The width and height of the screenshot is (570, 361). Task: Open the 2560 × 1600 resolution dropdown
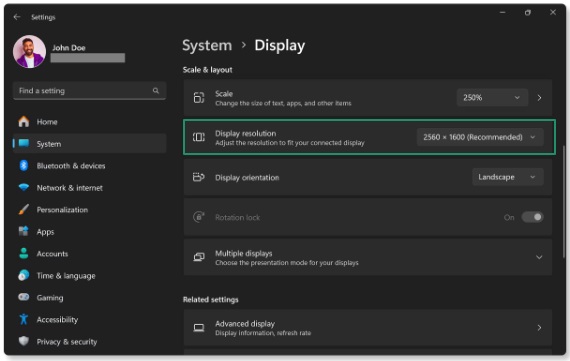(x=480, y=137)
